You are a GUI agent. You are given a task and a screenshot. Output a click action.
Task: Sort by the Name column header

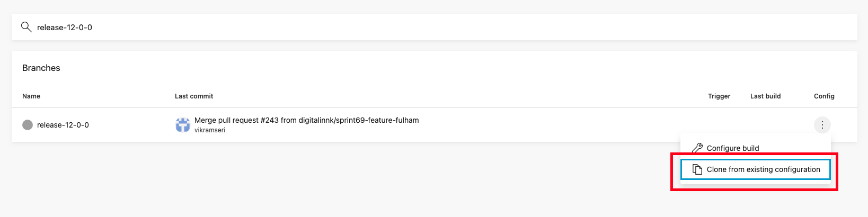(x=31, y=96)
